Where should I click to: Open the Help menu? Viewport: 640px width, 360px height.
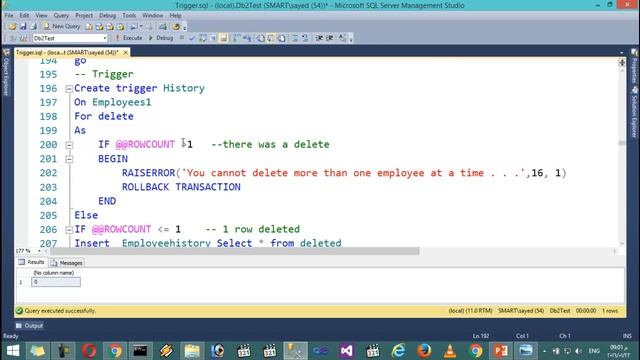tap(175, 16)
